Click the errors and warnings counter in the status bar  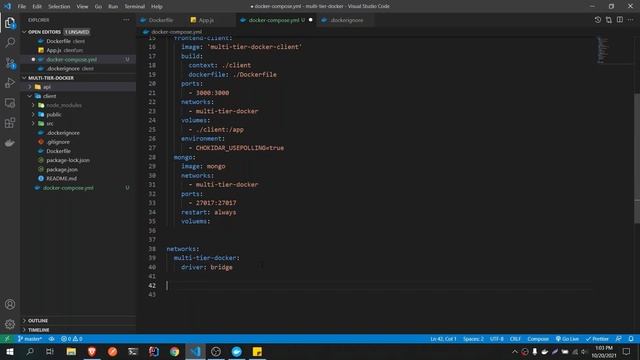click(x=72, y=339)
